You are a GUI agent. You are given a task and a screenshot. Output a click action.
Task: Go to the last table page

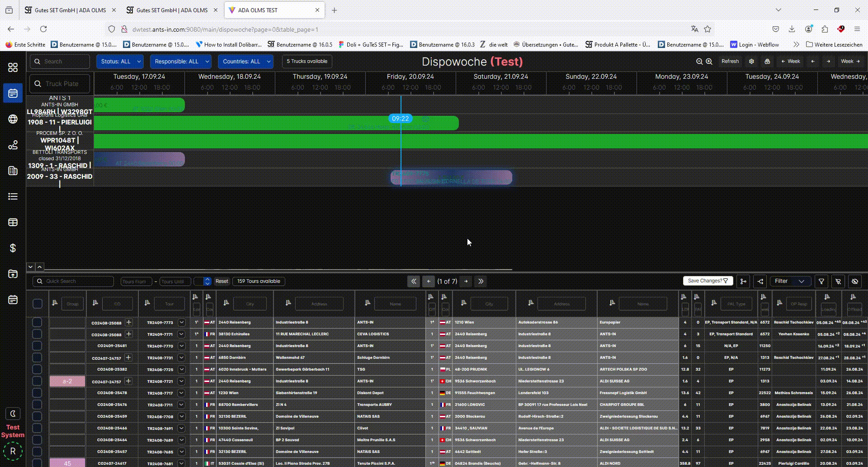coord(481,281)
